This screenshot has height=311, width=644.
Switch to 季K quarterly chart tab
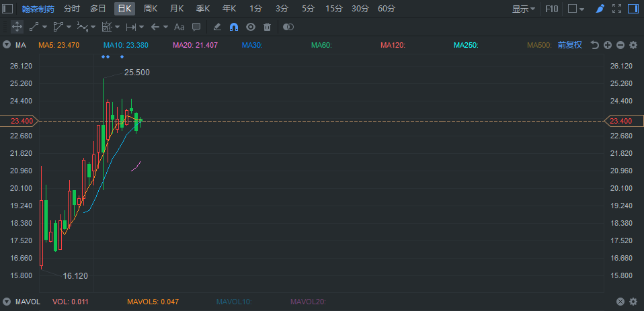(203, 9)
